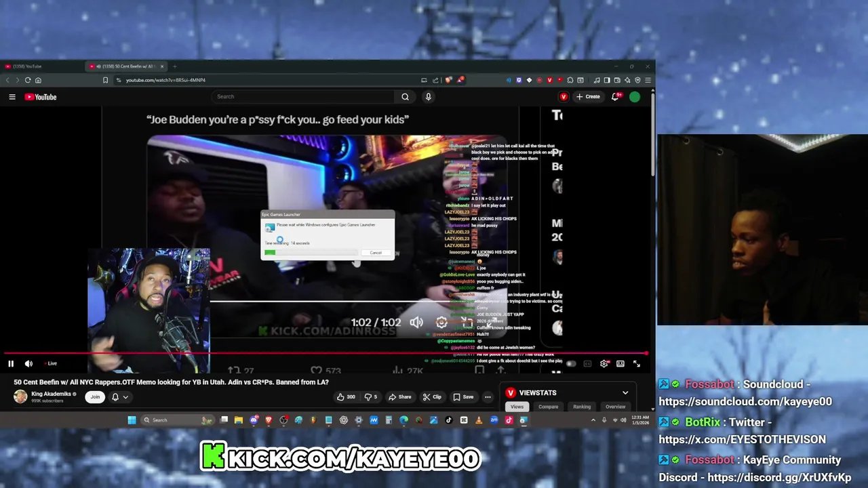This screenshot has height=488, width=868.
Task: Open browser main menu hamburger
Action: pyautogui.click(x=648, y=80)
